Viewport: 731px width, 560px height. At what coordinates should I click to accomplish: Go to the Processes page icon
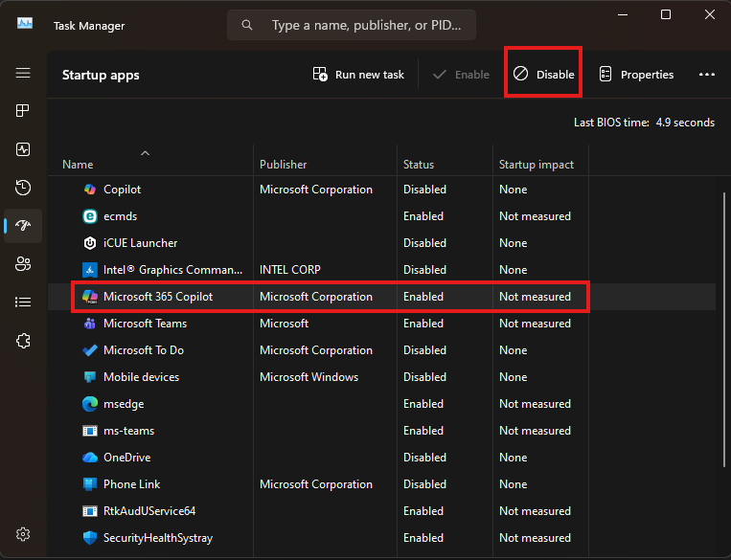[x=23, y=111]
